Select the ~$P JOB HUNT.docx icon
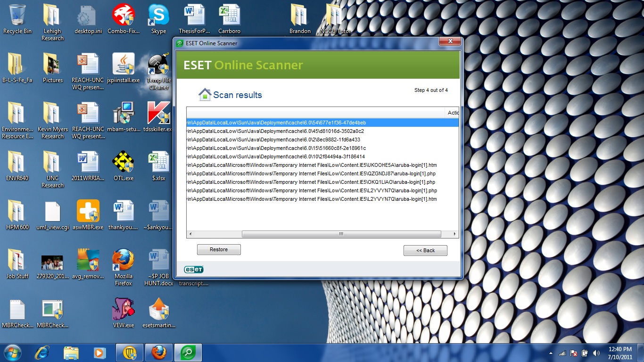644x362 pixels. (158, 268)
